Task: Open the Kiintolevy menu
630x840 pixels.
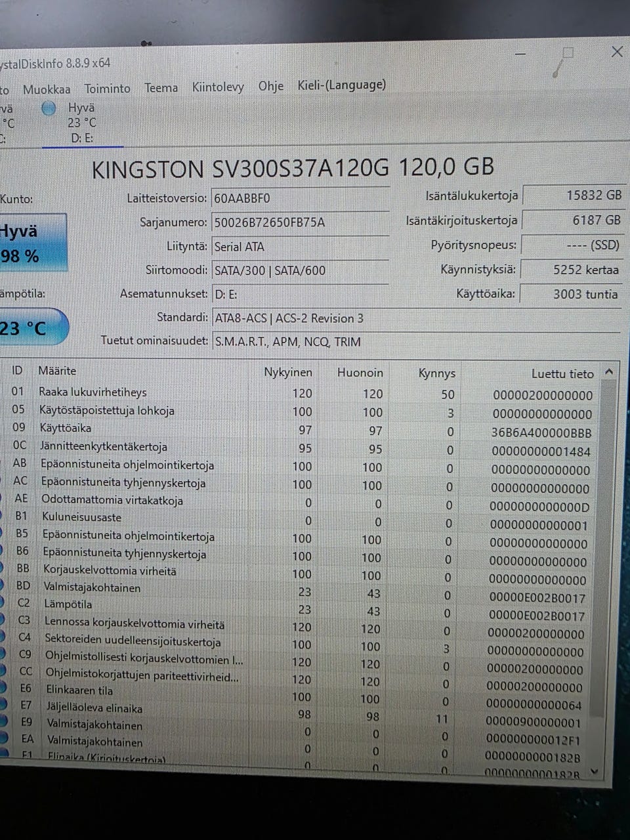Action: pos(218,87)
